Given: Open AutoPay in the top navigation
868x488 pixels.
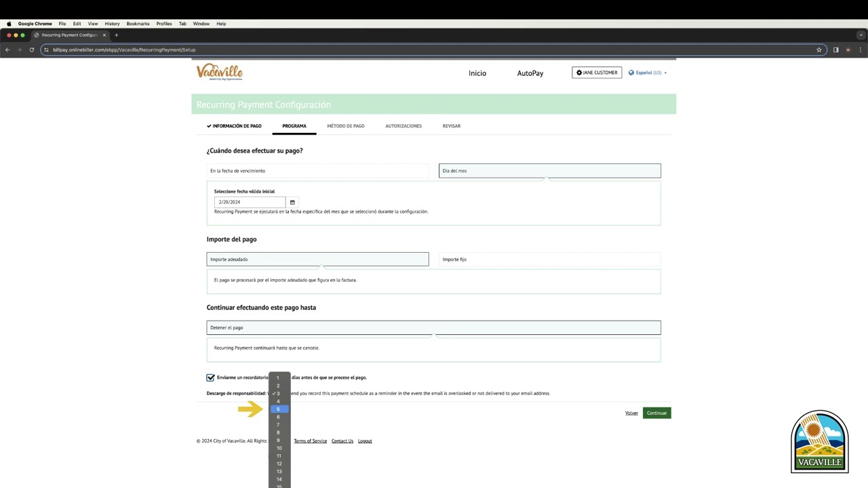Looking at the screenshot, I should click(530, 73).
